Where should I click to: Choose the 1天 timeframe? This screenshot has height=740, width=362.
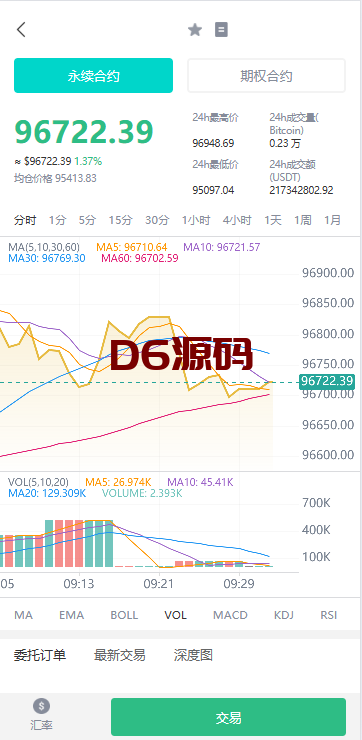pyautogui.click(x=273, y=220)
